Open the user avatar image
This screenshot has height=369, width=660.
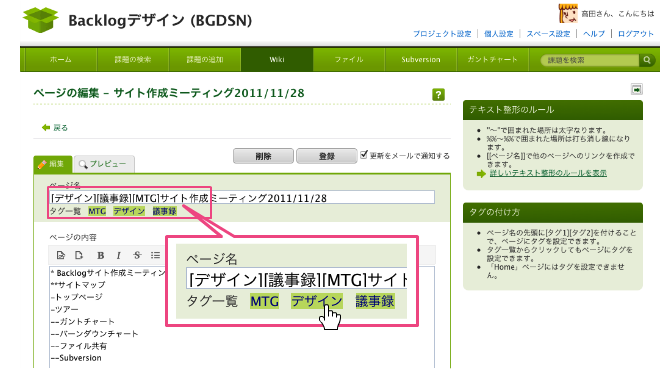coord(568,13)
